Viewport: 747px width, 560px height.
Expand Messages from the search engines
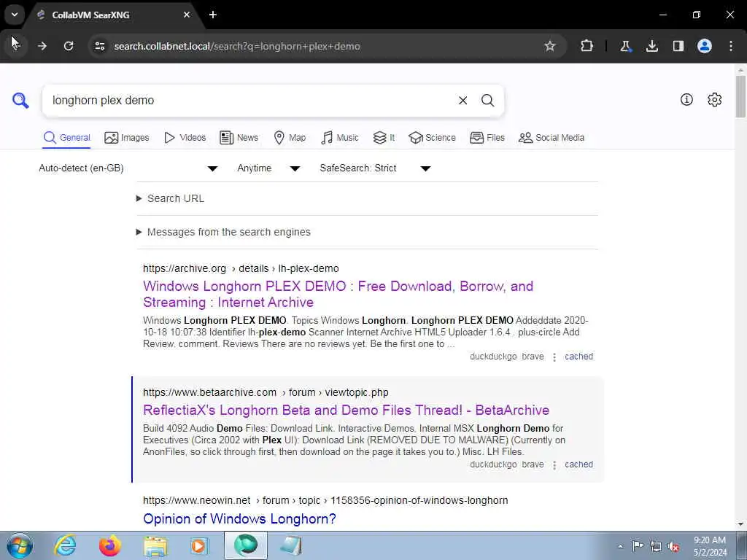(223, 232)
